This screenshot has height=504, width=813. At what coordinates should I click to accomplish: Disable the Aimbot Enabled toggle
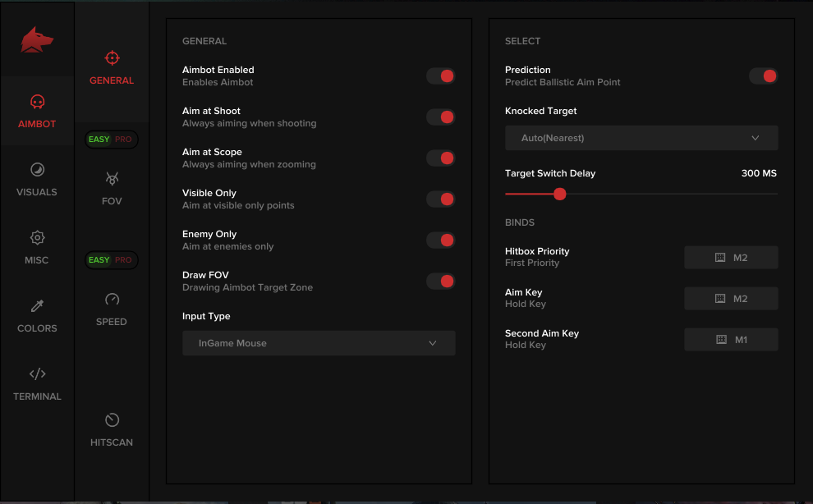(x=441, y=76)
